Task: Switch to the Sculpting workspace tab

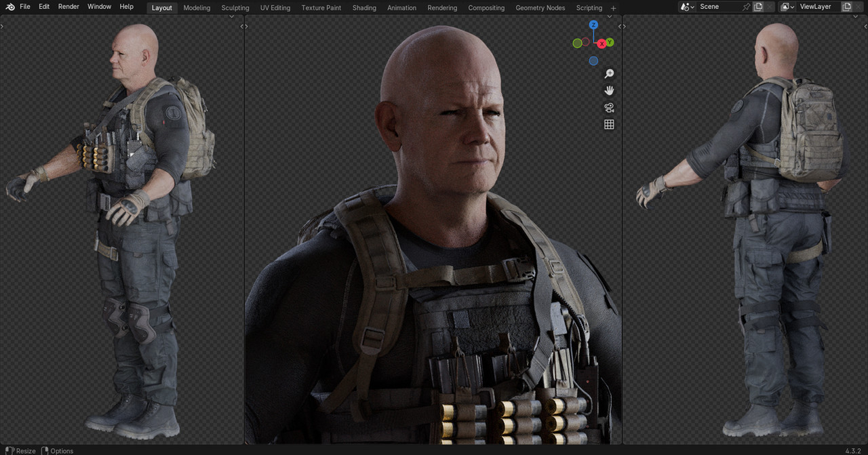Action: tap(235, 7)
